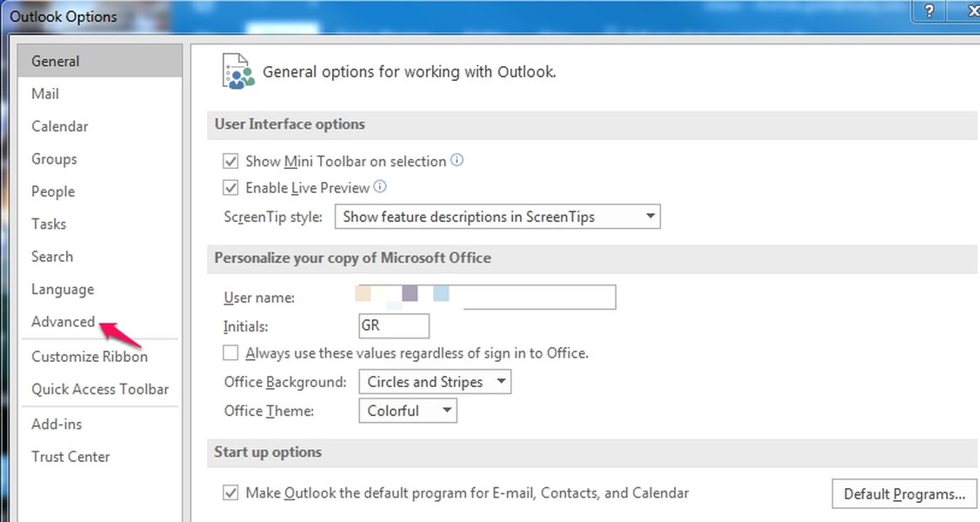Click the Live Preview info icon
This screenshot has height=522, width=980.
pos(380,186)
